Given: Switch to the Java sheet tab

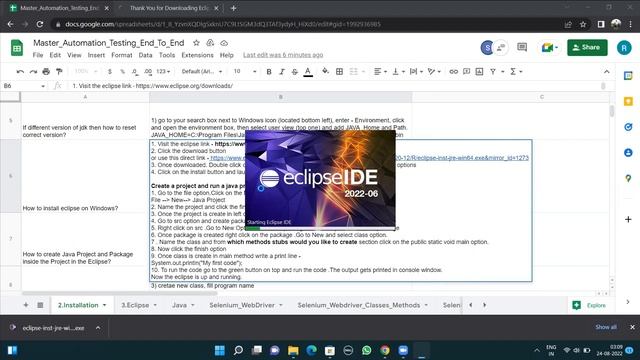Looking at the screenshot, I should [182, 305].
